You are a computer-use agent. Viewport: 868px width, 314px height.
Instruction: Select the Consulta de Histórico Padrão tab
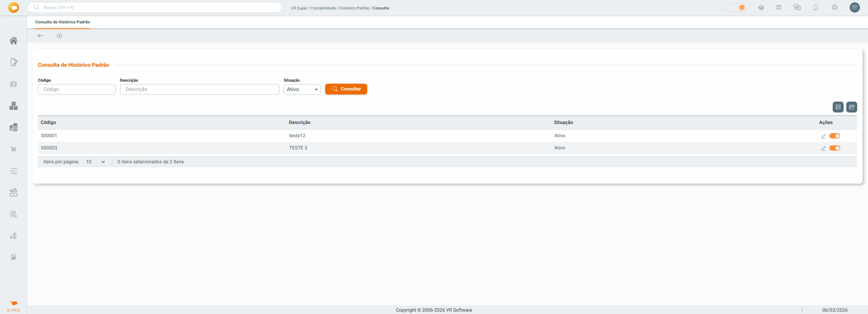click(x=62, y=22)
